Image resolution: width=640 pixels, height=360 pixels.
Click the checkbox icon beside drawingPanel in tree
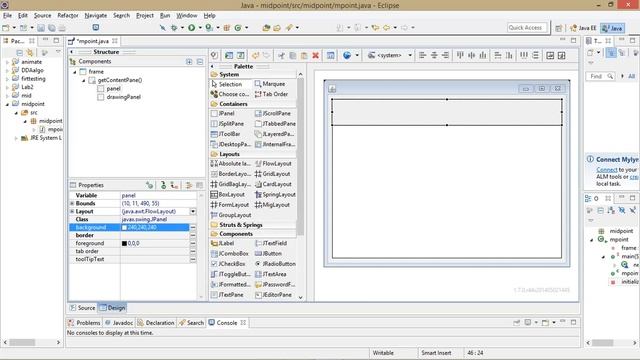point(101,97)
